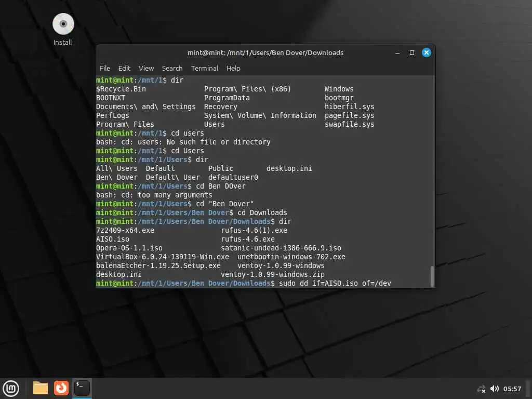Click the defaultuser0 entry
532x399 pixels.
233,178
